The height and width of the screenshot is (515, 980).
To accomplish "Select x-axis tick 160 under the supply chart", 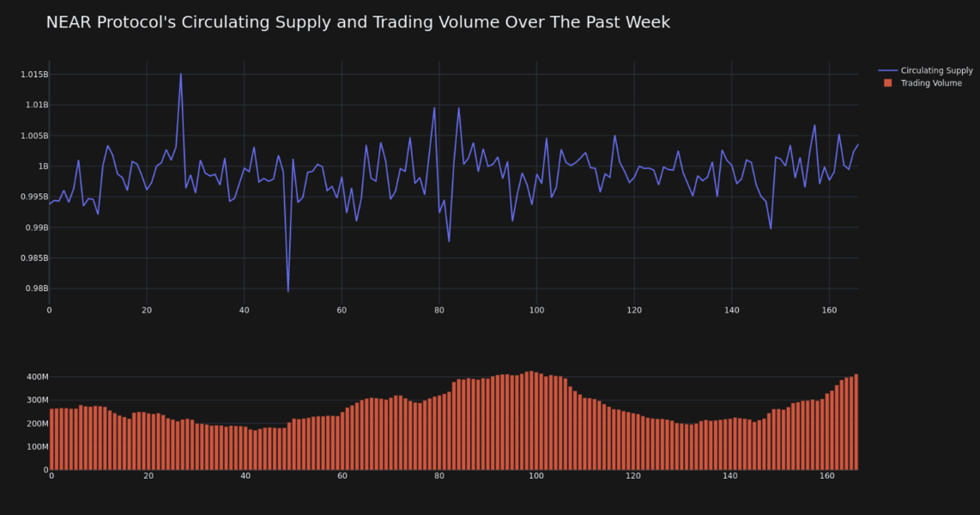I will click(x=829, y=310).
